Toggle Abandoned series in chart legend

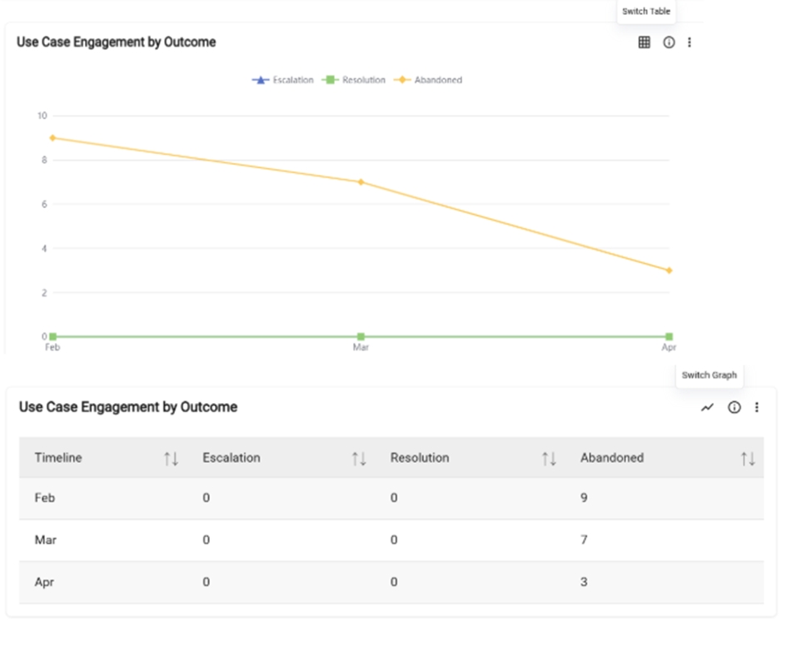coord(427,80)
